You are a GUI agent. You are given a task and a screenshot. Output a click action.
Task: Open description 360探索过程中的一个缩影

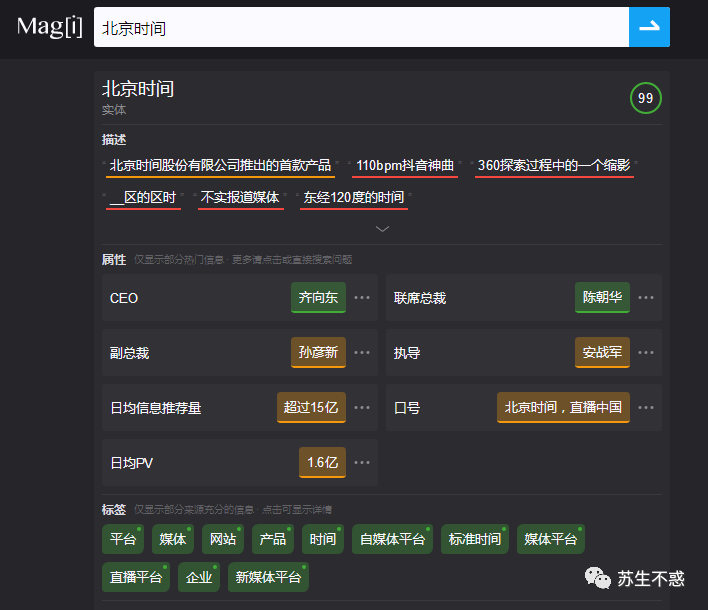pos(554,166)
